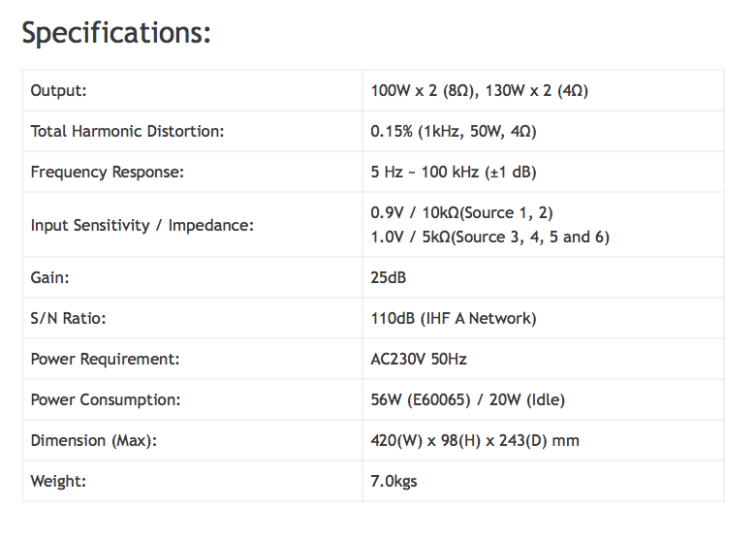Image resolution: width=756 pixels, height=539 pixels.
Task: Select the AC230V 50Hz value
Action: [419, 359]
